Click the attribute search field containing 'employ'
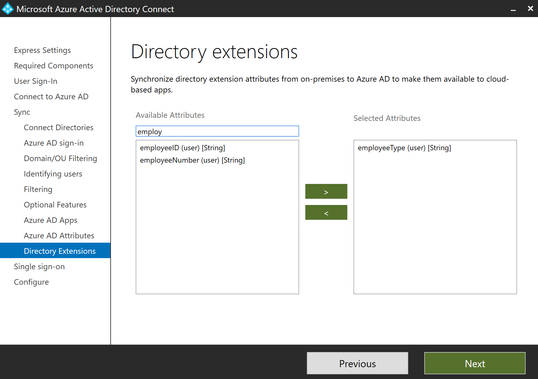The width and height of the screenshot is (538, 379). click(x=217, y=131)
